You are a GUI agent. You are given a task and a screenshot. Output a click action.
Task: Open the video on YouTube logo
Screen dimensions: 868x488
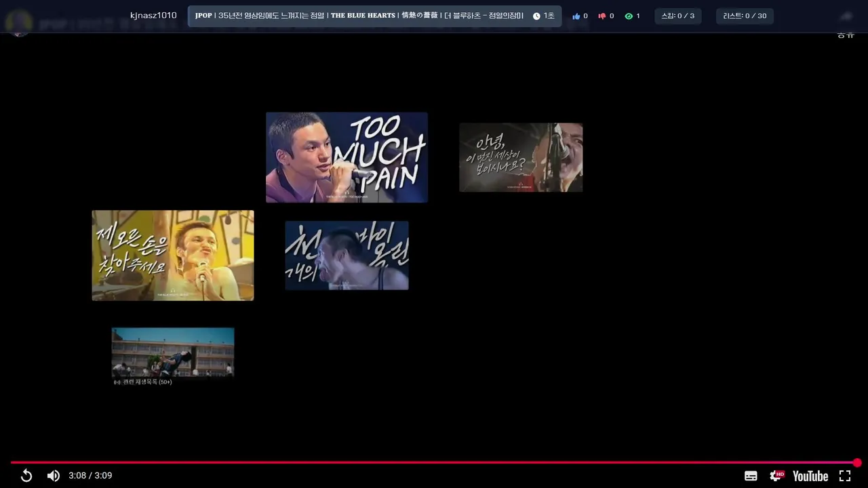(x=810, y=476)
